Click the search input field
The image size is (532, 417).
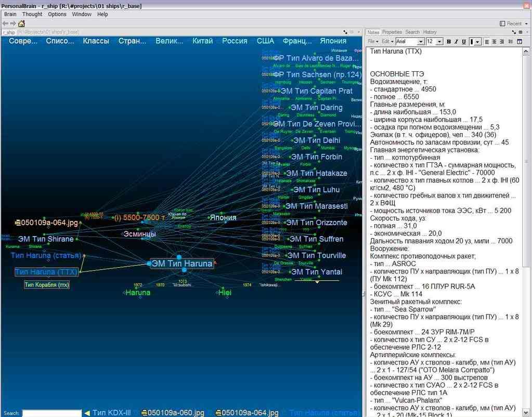tap(52, 413)
